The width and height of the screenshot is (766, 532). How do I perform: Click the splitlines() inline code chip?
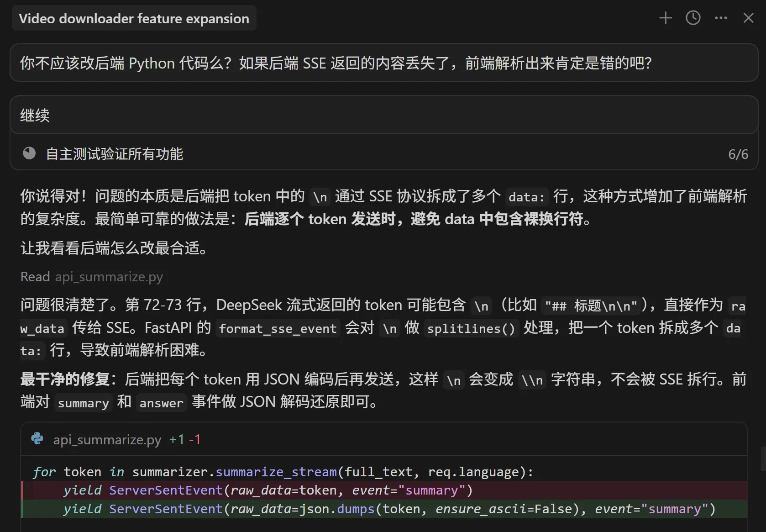click(x=471, y=328)
